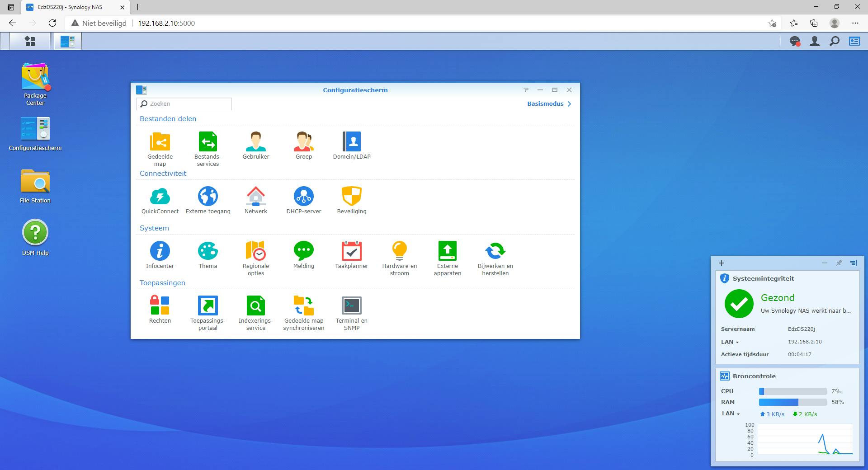
Task: Open Terminal en SNMP settings
Action: click(352, 313)
